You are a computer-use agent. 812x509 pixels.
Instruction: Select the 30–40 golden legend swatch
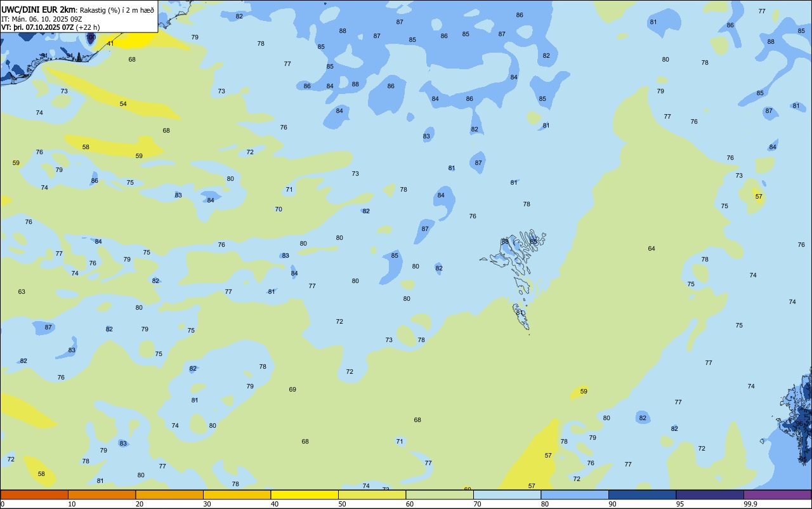pos(237,494)
